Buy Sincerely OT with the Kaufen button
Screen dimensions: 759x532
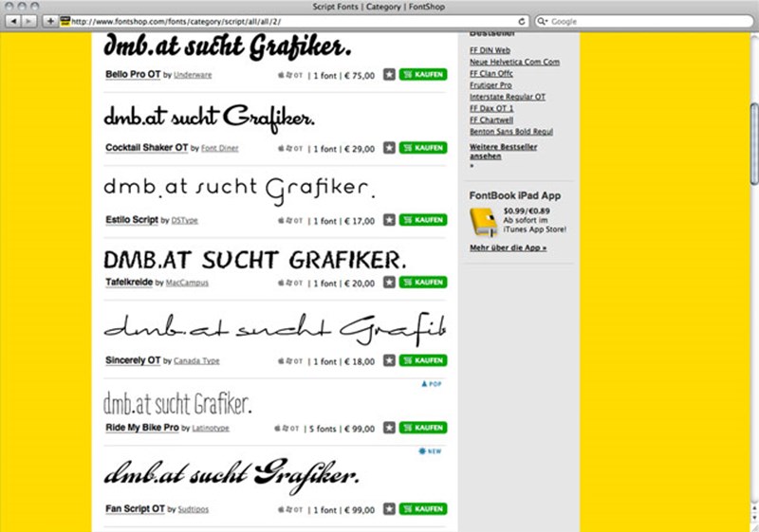tap(423, 360)
